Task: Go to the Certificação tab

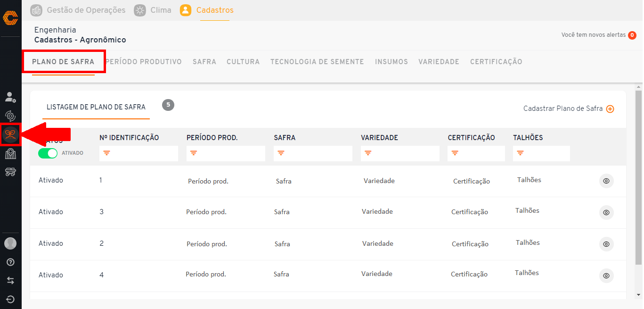Action: pyautogui.click(x=496, y=62)
